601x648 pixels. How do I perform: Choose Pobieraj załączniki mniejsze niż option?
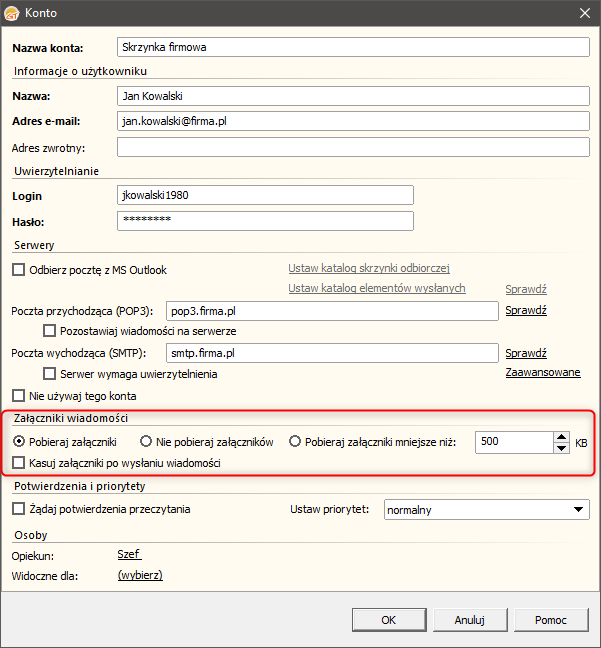point(295,441)
